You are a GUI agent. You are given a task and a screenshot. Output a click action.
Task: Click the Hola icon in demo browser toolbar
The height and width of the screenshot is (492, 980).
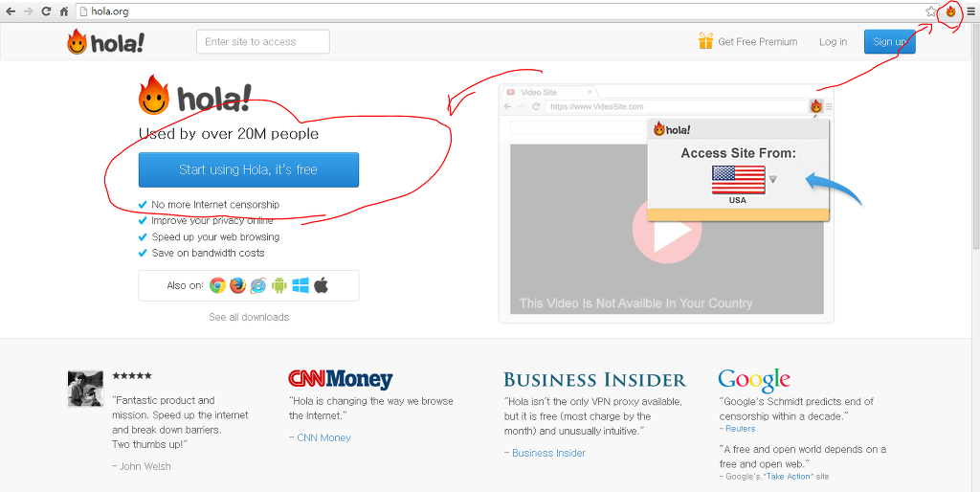tap(815, 107)
